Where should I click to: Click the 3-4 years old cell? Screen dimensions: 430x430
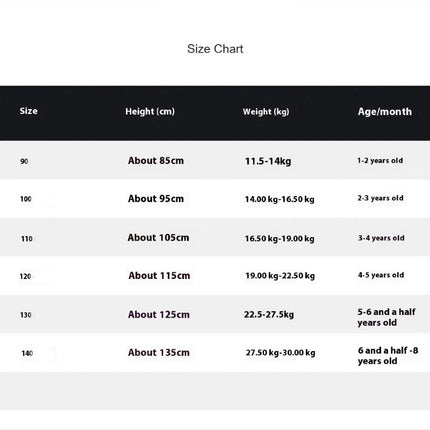pyautogui.click(x=381, y=238)
